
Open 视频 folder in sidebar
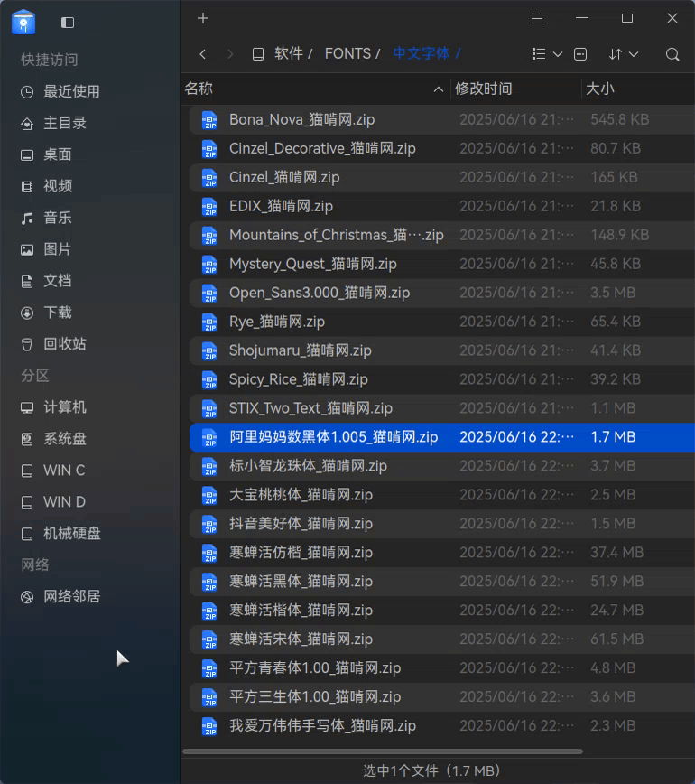pos(58,186)
